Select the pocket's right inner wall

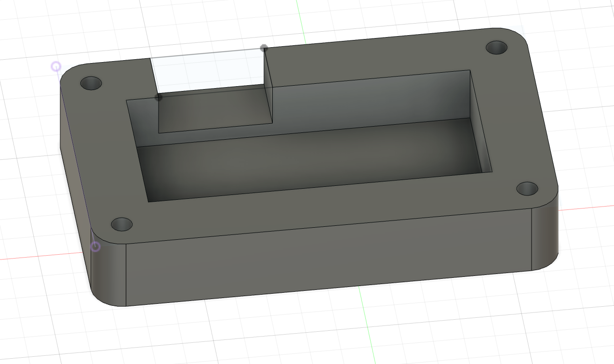tap(480, 120)
